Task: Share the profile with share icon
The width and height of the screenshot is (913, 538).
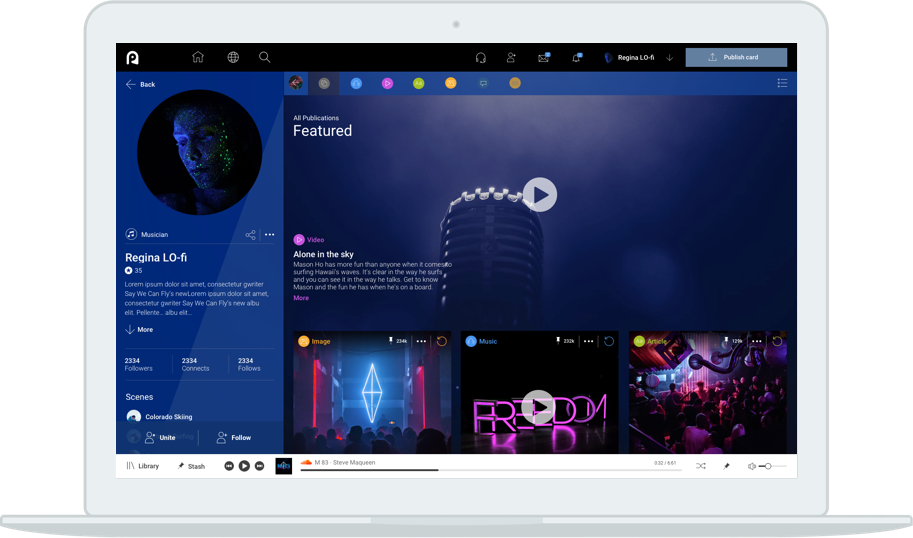Action: 250,235
